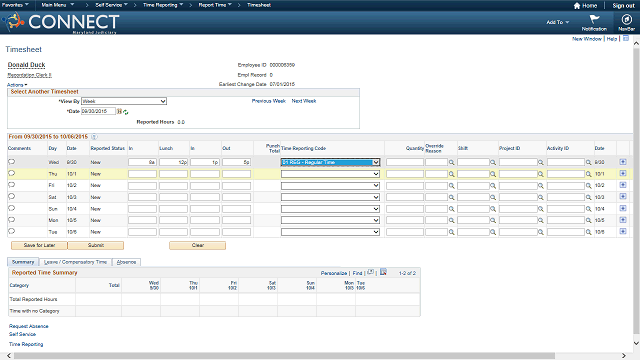Expand the Actions dropdown under employee name
The width and height of the screenshot is (640, 360).
click(x=17, y=85)
